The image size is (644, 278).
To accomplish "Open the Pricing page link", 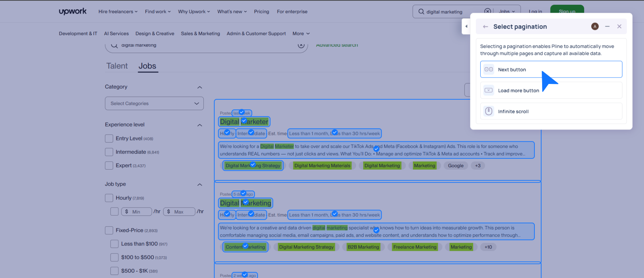I will 261,11.
